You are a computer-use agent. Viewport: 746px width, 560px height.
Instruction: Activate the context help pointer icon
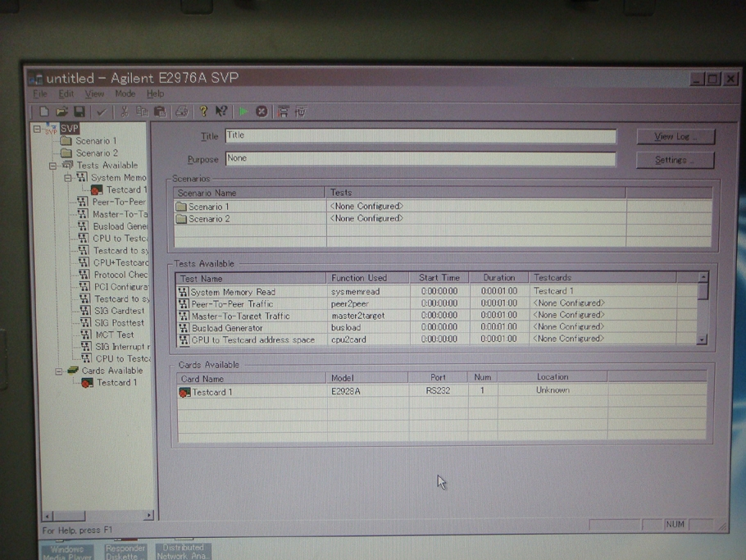pos(221,112)
